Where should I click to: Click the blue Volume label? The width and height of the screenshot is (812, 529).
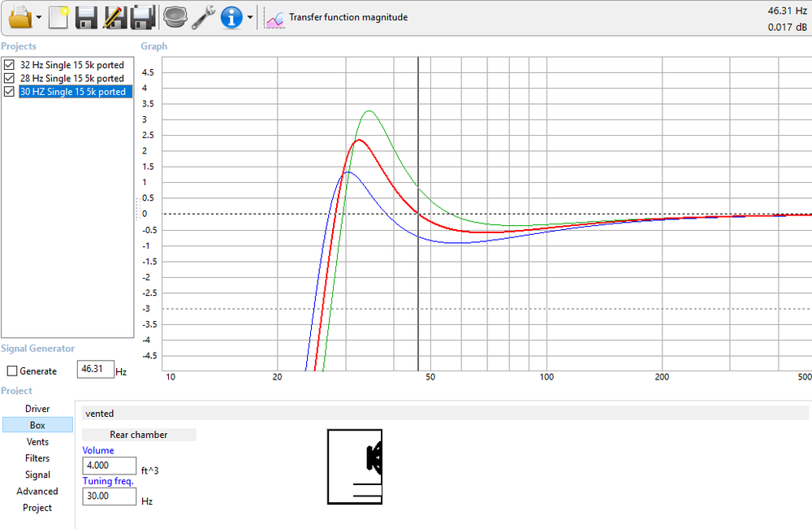pyautogui.click(x=98, y=450)
